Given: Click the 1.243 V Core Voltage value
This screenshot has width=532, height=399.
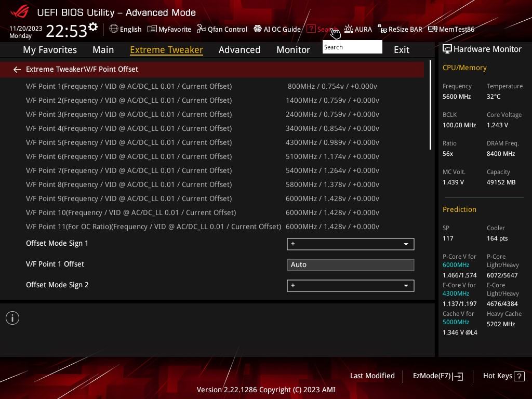Looking at the screenshot, I should [x=497, y=125].
